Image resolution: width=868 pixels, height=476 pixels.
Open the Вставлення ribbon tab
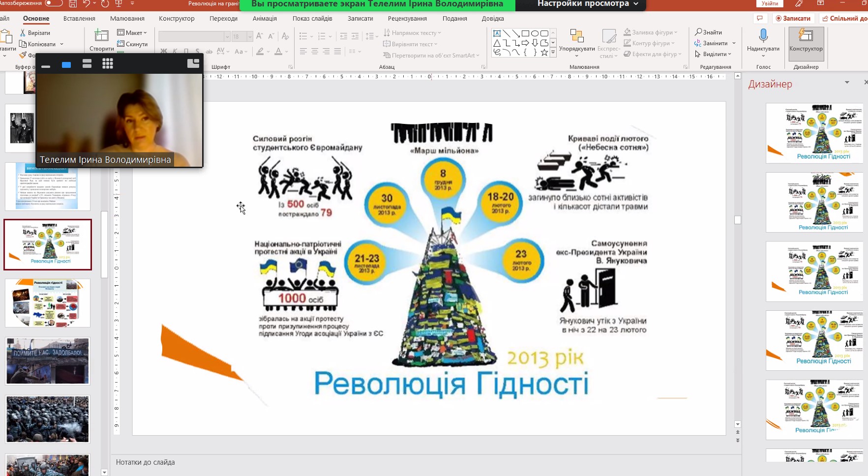point(79,19)
